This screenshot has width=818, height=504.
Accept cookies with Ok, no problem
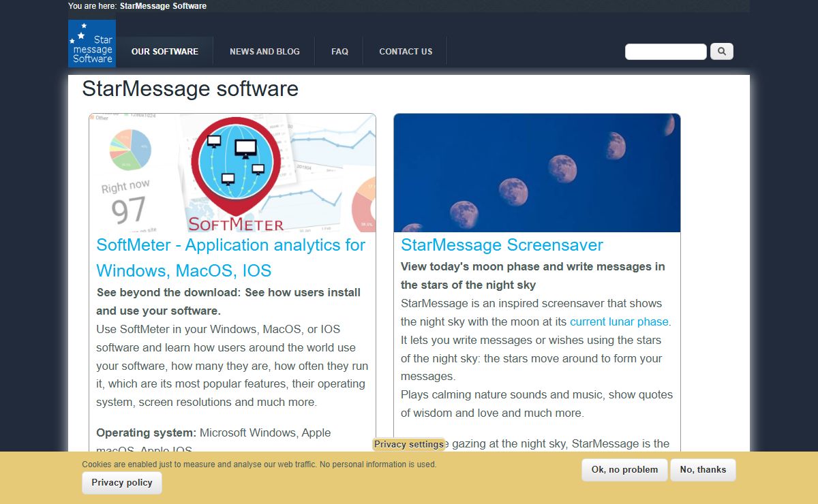pyautogui.click(x=624, y=470)
